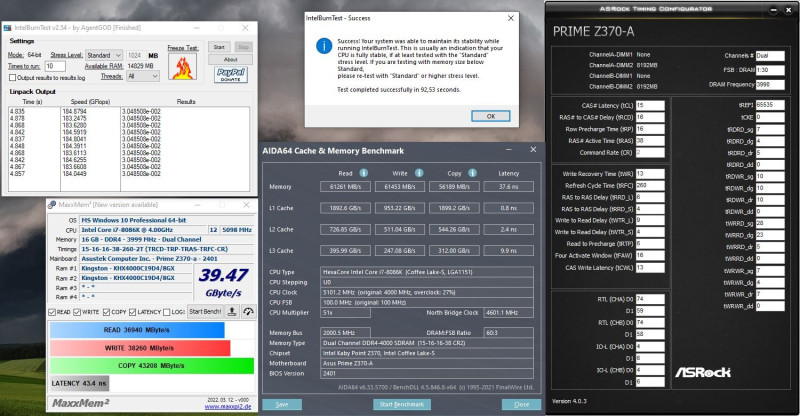Click the FSB : DRAM ratio field
The width and height of the screenshot is (800, 416).
(770, 70)
